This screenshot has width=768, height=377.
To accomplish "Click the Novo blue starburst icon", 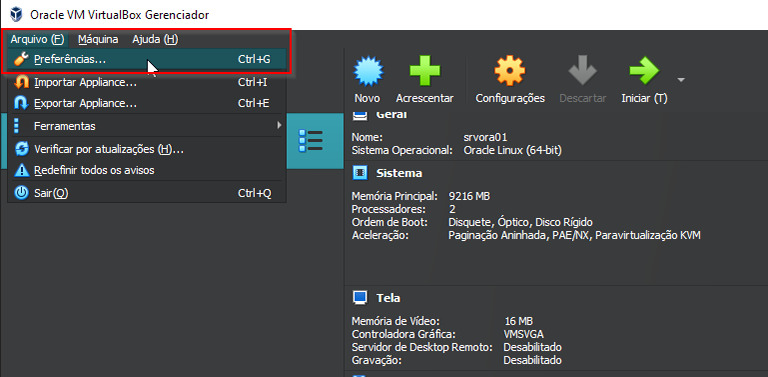I will click(368, 71).
